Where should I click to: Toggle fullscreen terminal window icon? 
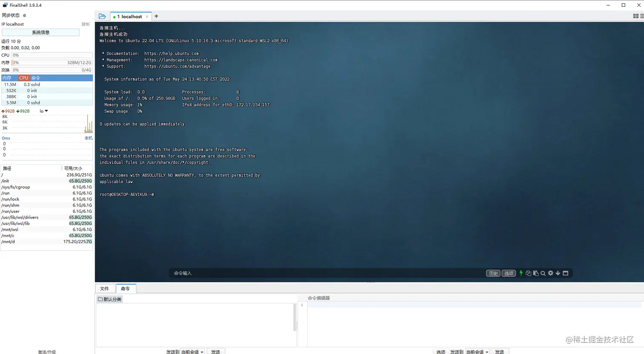point(566,273)
